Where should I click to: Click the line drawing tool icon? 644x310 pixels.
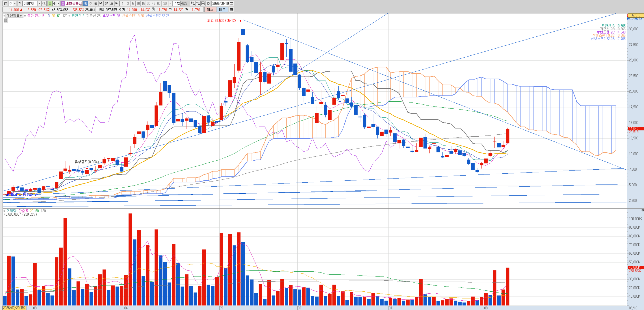point(198,3)
